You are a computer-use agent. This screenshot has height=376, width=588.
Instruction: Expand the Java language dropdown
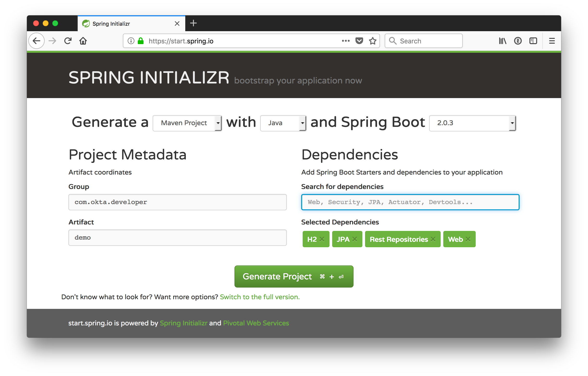click(x=283, y=123)
